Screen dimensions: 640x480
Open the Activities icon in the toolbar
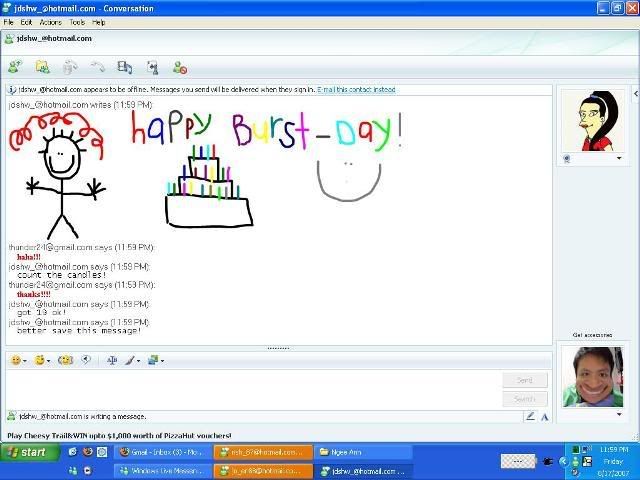125,67
